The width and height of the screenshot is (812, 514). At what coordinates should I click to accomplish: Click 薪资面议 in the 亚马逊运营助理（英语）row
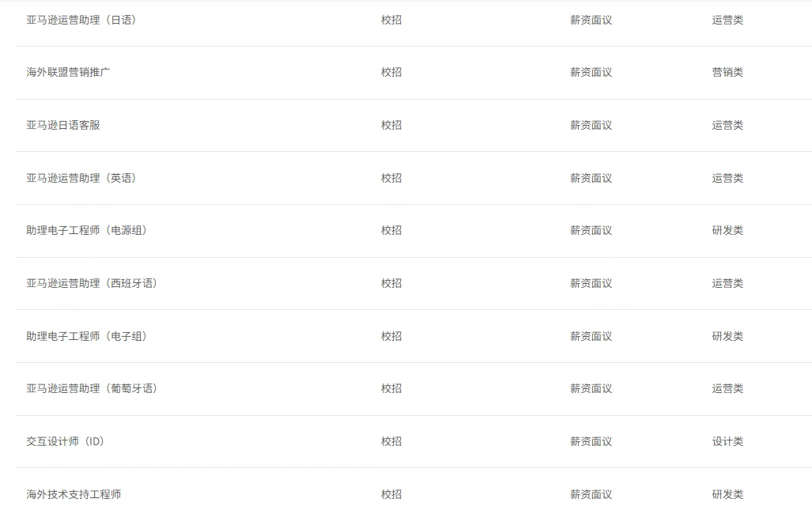pyautogui.click(x=591, y=178)
